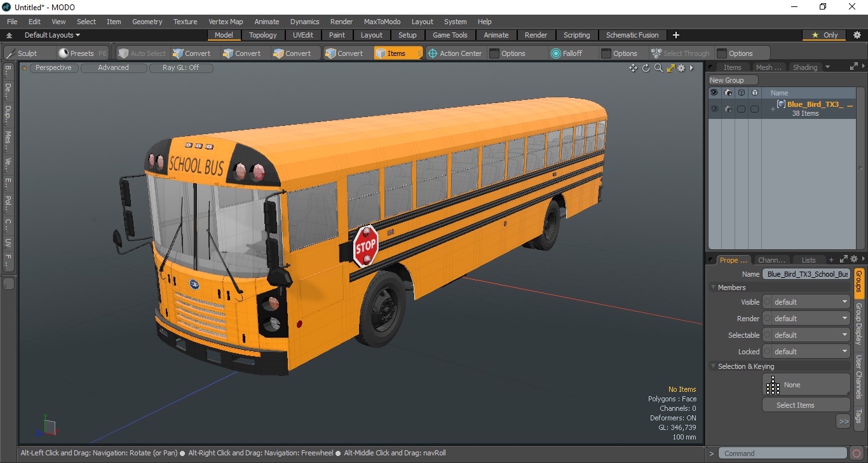This screenshot has height=463, width=868.
Task: Open the Group Display vertical tab
Action: 858,324
